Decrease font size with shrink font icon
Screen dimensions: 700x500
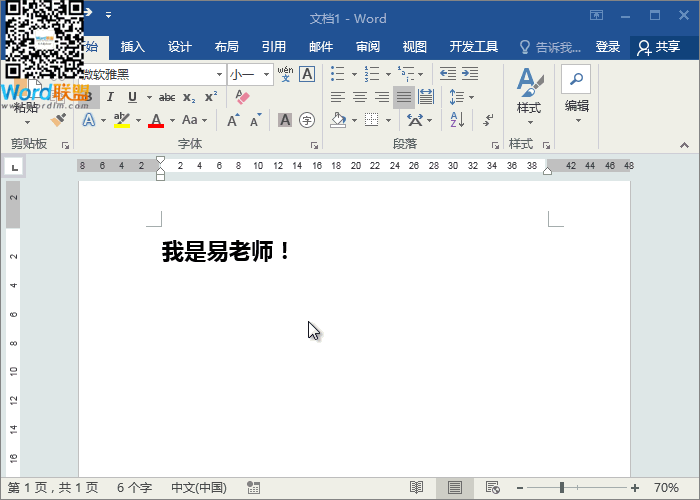point(255,120)
